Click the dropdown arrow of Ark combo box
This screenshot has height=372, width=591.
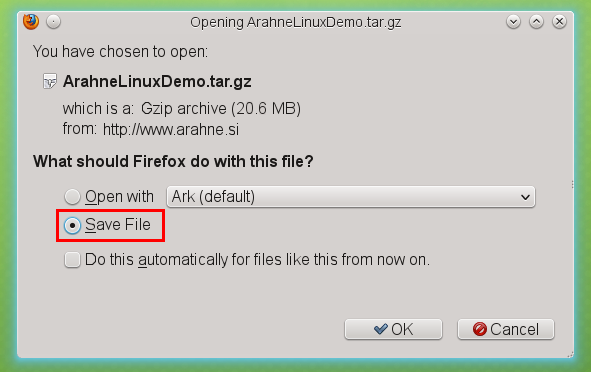click(x=525, y=197)
